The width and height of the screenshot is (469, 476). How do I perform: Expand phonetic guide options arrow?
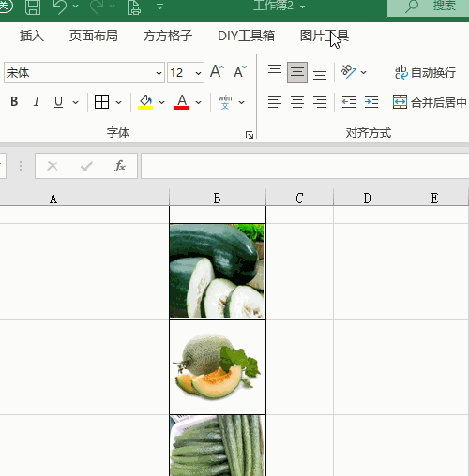pos(241,102)
